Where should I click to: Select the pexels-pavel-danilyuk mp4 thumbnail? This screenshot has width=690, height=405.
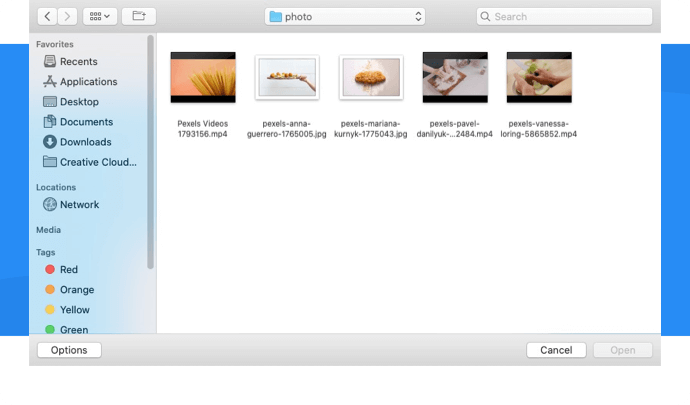pos(455,77)
